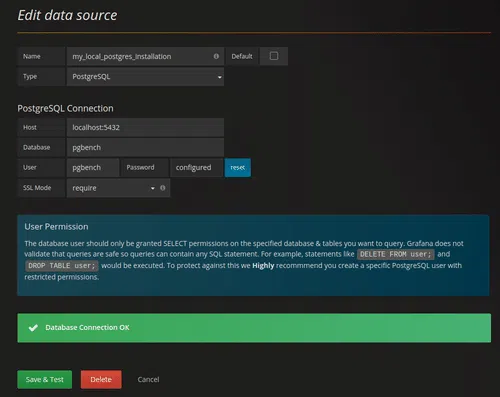
Task: Focus the Name input field
Action: click(145, 56)
